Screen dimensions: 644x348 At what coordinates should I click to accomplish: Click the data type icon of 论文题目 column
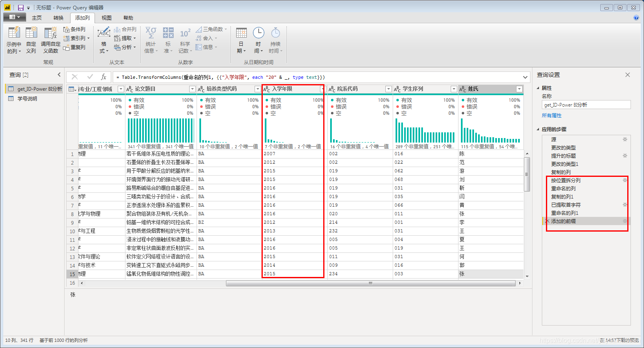(130, 89)
